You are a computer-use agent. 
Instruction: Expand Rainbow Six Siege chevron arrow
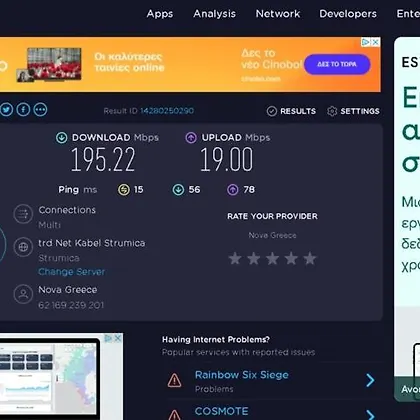370,380
